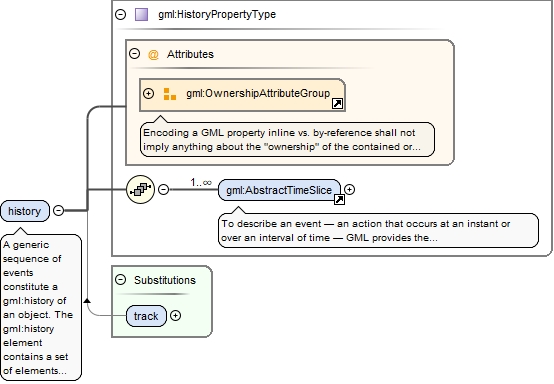Click the orange attribute group blocks icon
554x384 pixels.
point(170,94)
